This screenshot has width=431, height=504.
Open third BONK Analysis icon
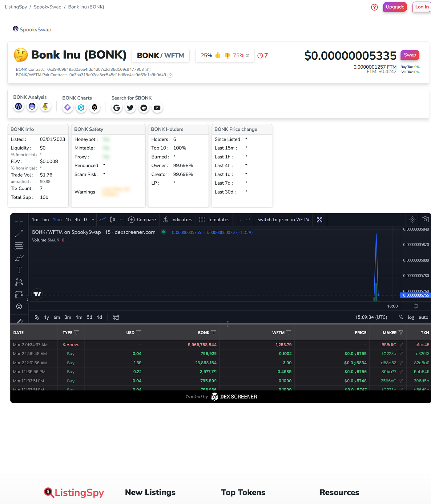tap(46, 106)
